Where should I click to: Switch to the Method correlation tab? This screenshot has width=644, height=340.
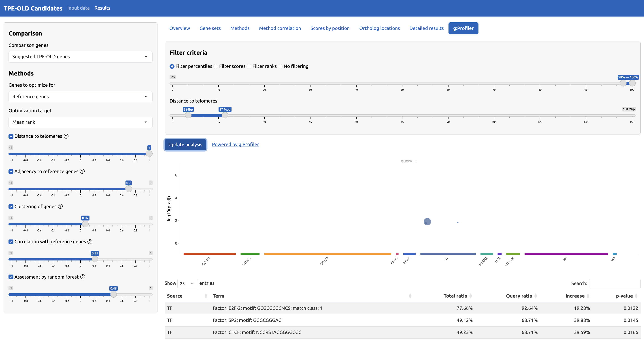tap(280, 28)
